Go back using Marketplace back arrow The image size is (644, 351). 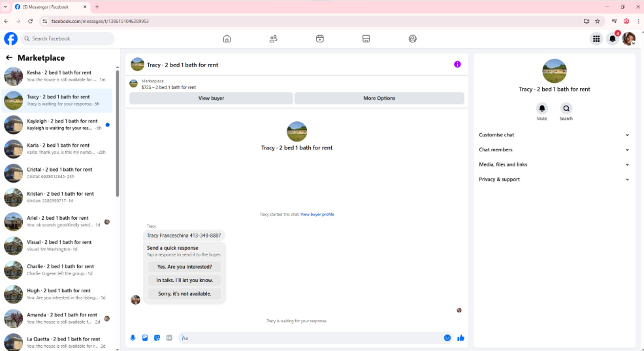9,58
